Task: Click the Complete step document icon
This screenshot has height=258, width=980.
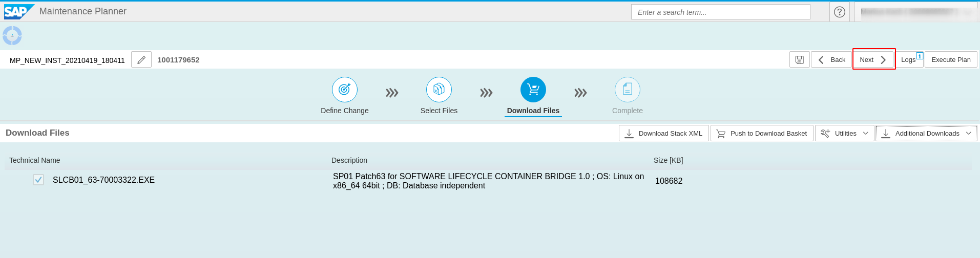Action: (628, 90)
